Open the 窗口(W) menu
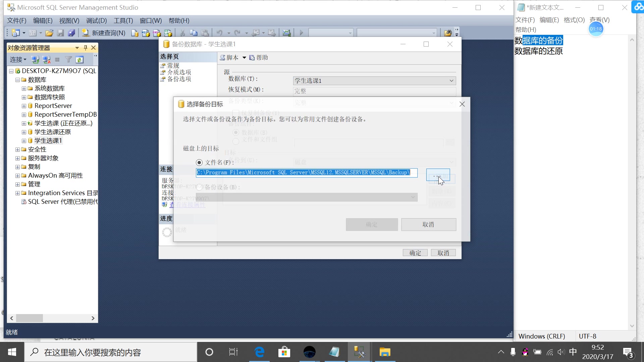 [x=151, y=20]
